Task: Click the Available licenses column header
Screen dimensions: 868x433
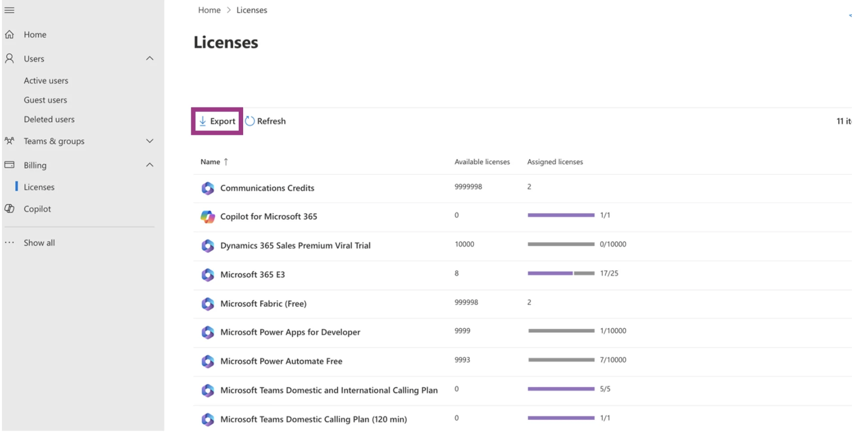Action: pos(482,162)
